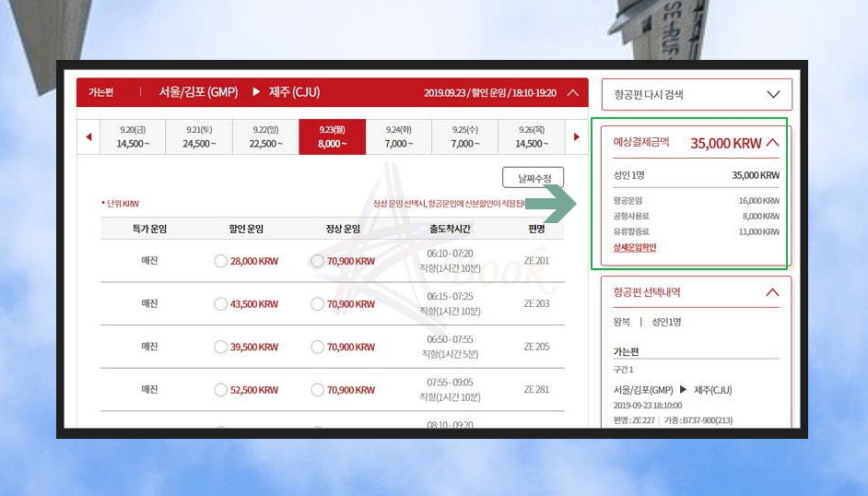Click the 매진 label in the ZE 201 row
This screenshot has width=868, height=496.
[149, 260]
